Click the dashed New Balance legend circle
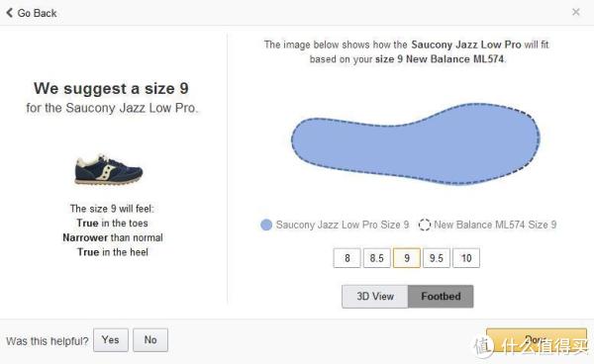 coord(425,225)
